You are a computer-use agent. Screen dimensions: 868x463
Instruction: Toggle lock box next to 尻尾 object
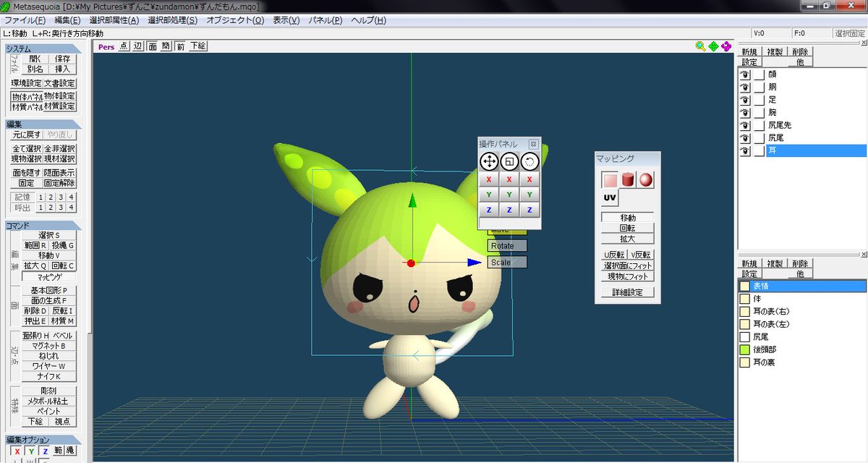pos(759,138)
